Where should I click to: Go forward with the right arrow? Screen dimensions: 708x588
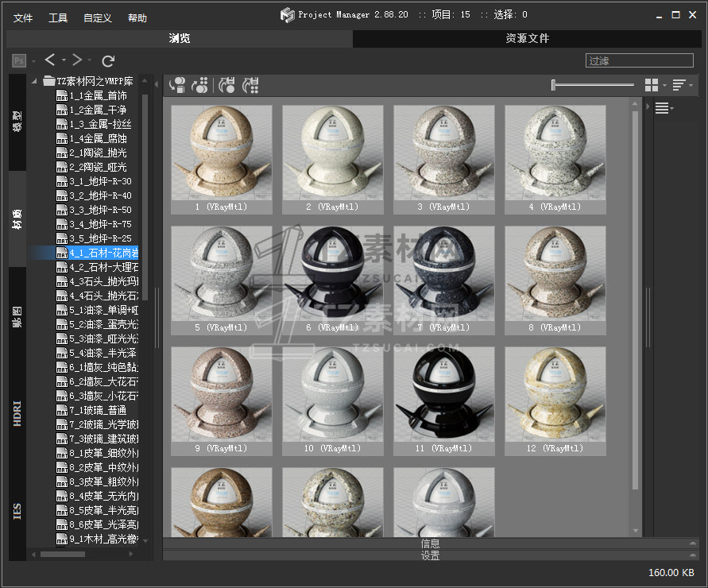77,60
